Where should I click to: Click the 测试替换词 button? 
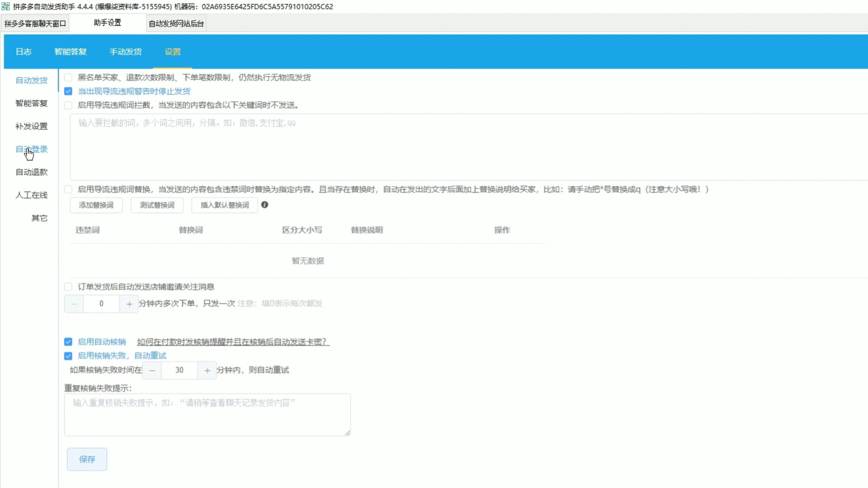coord(157,205)
